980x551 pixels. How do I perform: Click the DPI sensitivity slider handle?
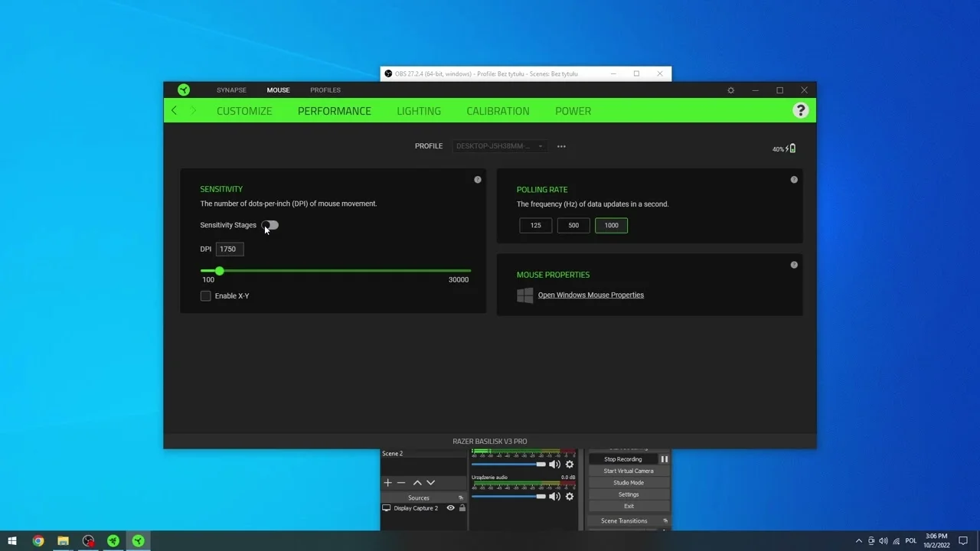point(220,271)
